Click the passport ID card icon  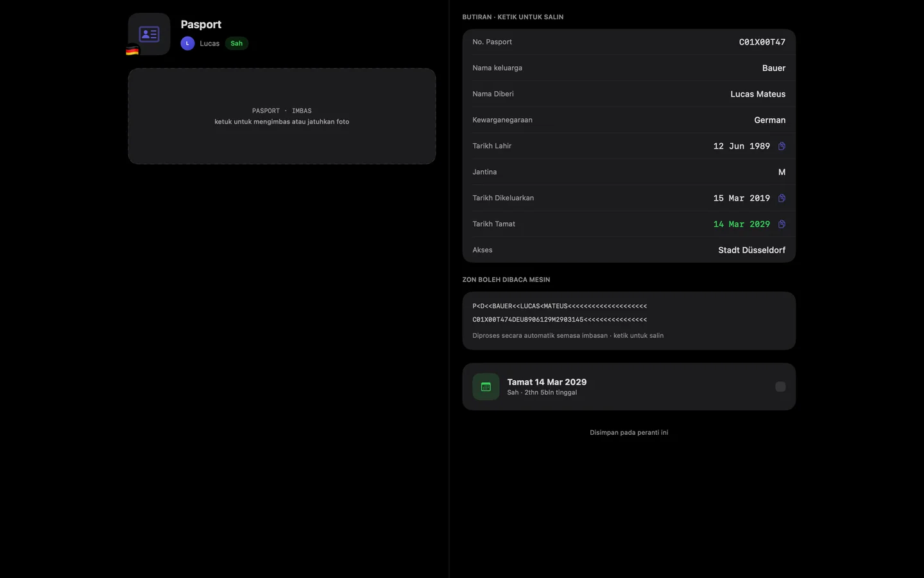coord(149,34)
